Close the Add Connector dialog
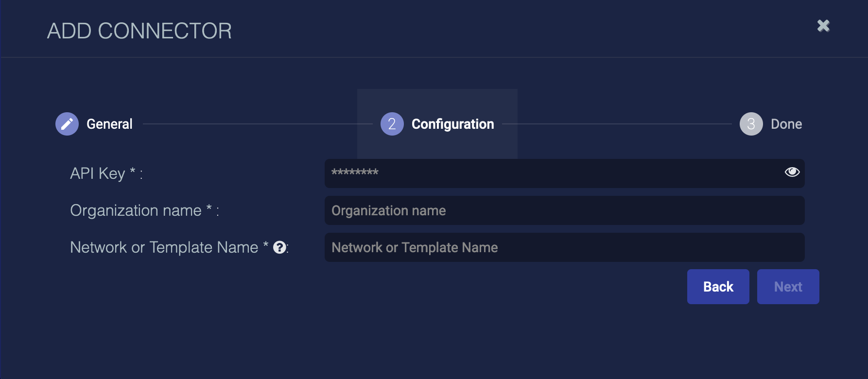Screen dimensions: 868x379 click(x=823, y=26)
